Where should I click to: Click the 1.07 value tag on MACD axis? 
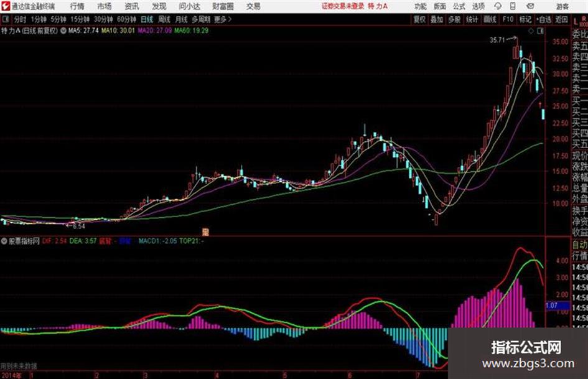(557, 306)
